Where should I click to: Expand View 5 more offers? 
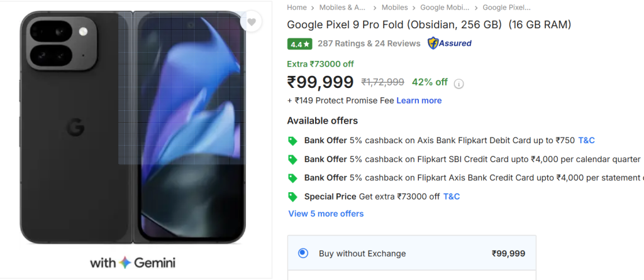(x=326, y=213)
